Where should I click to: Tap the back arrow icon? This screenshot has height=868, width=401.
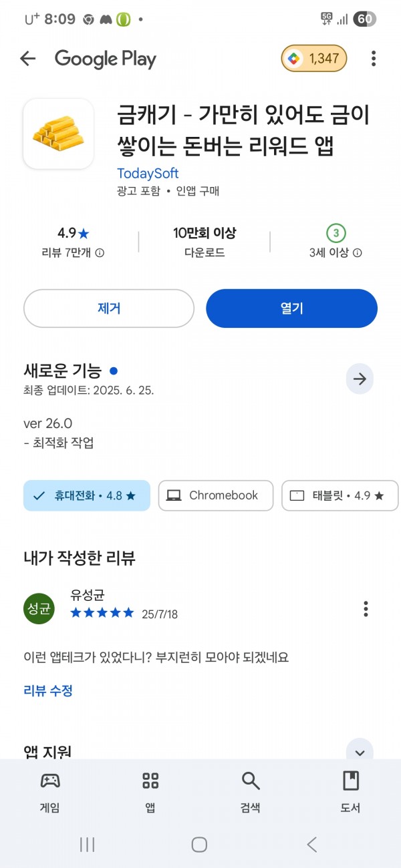[27, 59]
